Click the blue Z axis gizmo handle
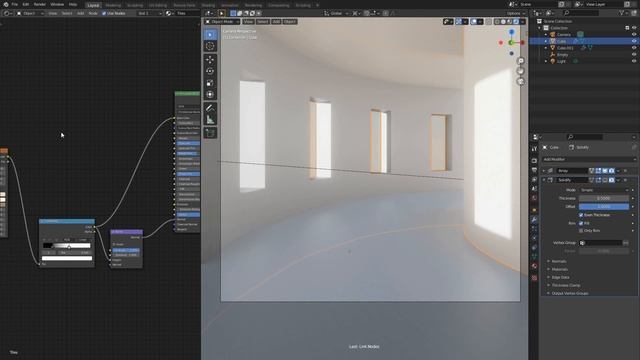The image size is (640, 360). coord(511,32)
